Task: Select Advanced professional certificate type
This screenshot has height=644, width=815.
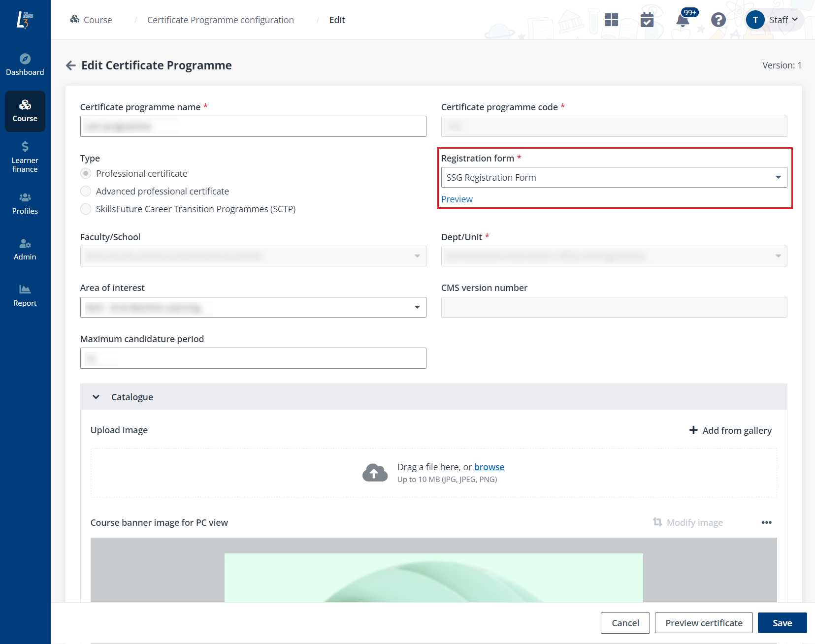Action: click(x=86, y=192)
